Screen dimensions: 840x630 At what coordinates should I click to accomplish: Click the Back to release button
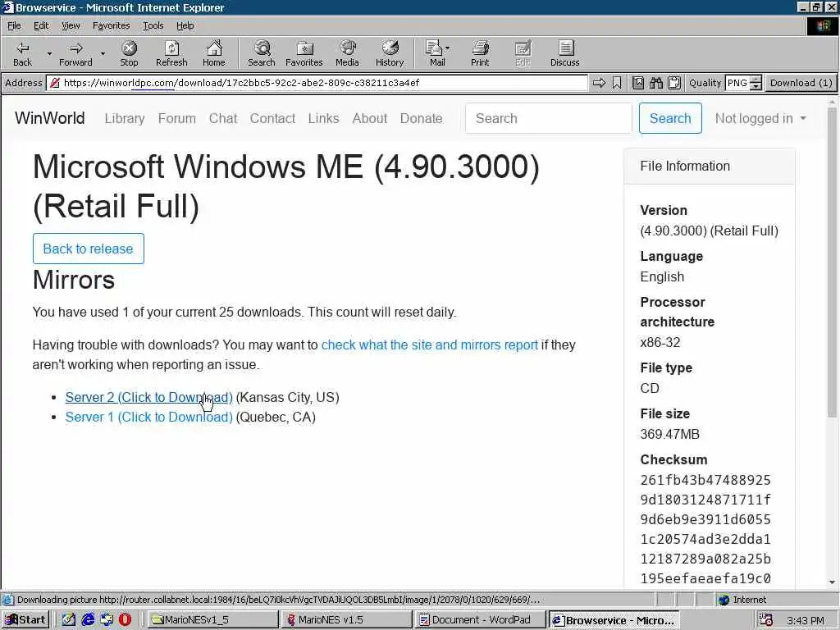tap(88, 249)
